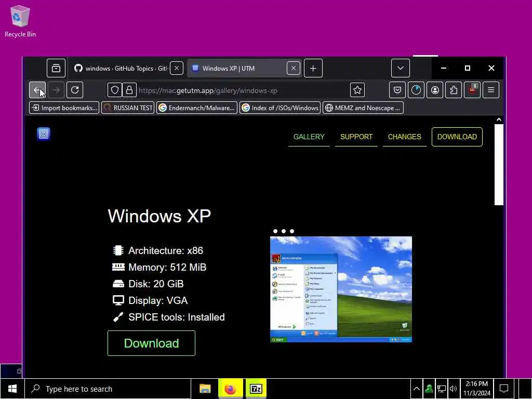Click the taskbar search box
The image size is (532, 399).
pos(108,389)
